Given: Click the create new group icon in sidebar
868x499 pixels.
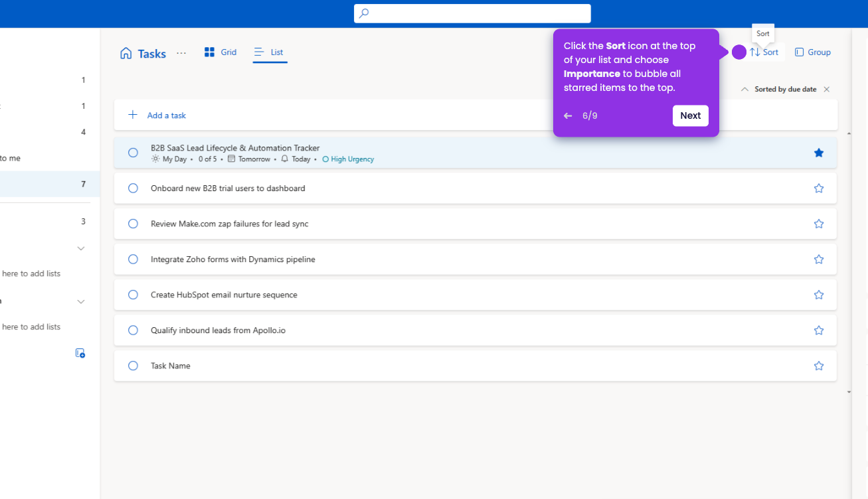Looking at the screenshot, I should (80, 353).
